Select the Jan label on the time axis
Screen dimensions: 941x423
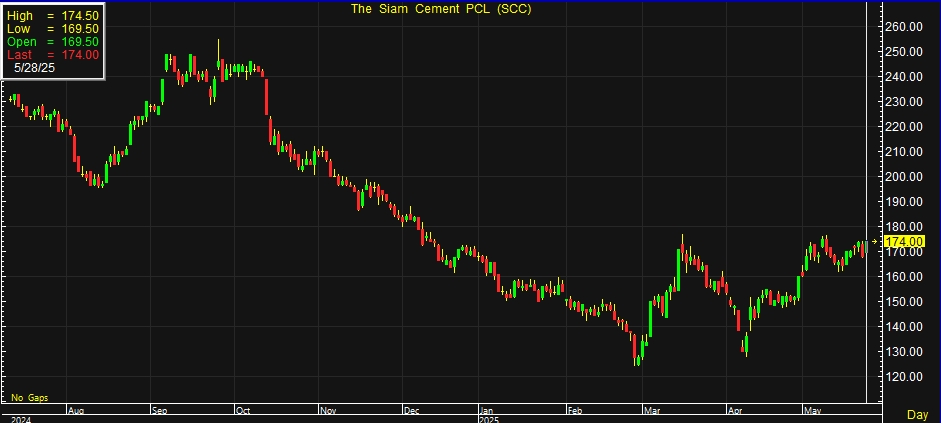[485, 409]
